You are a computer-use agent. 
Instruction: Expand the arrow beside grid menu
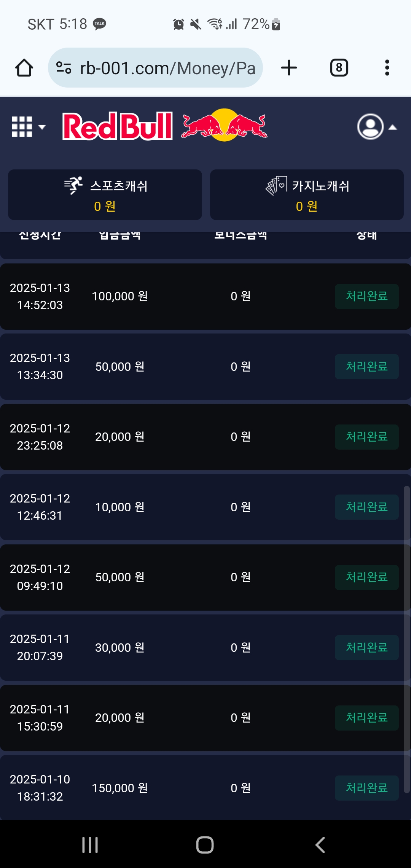click(x=42, y=127)
